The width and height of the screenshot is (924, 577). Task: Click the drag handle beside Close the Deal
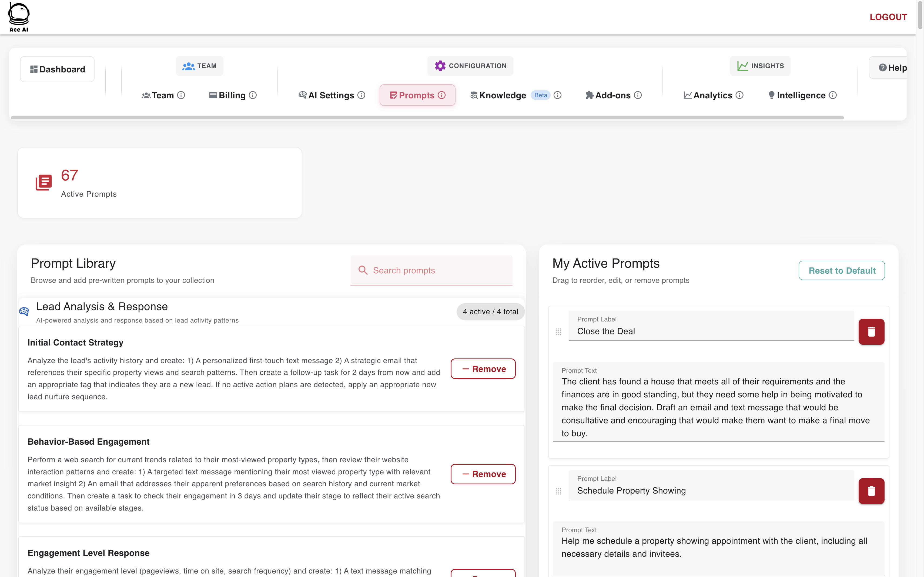click(558, 332)
